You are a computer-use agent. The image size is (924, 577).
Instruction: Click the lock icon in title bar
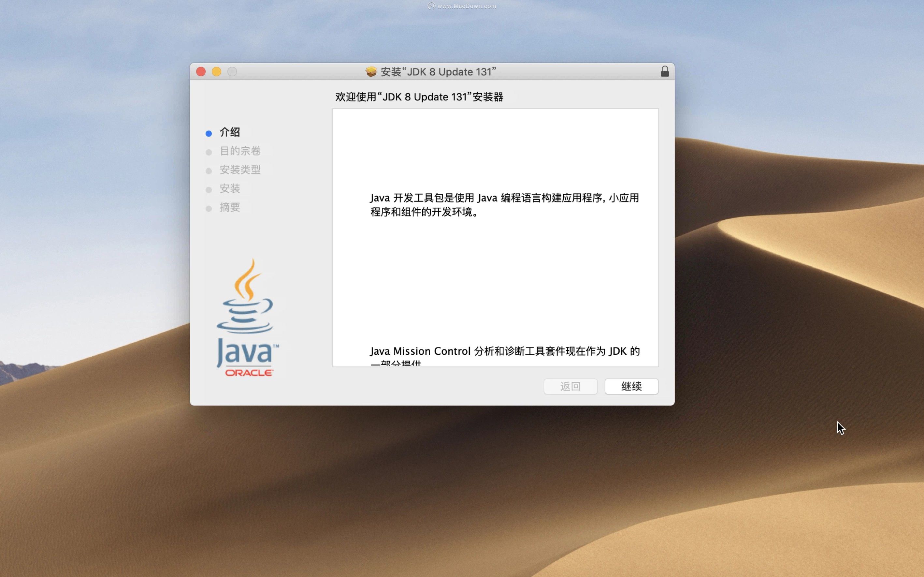(665, 71)
